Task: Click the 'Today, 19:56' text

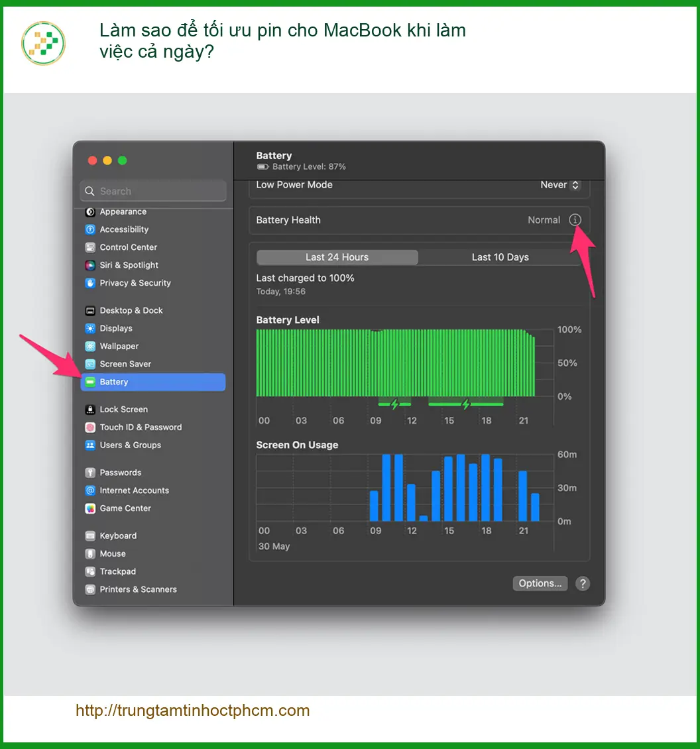Action: [x=280, y=292]
